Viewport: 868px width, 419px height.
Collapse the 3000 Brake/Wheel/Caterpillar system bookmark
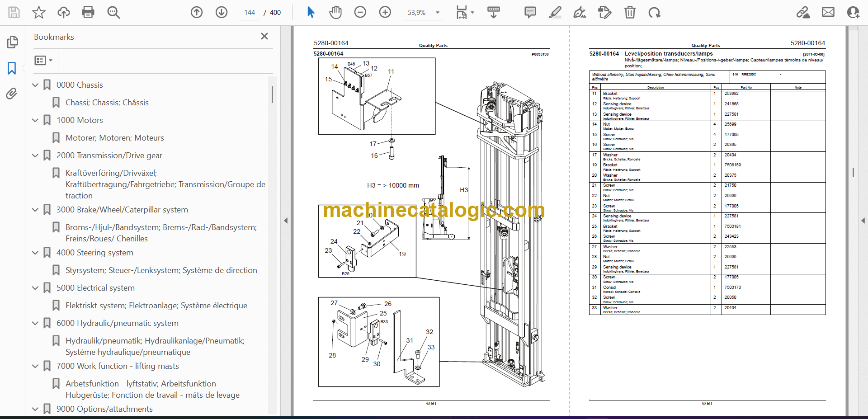point(35,209)
